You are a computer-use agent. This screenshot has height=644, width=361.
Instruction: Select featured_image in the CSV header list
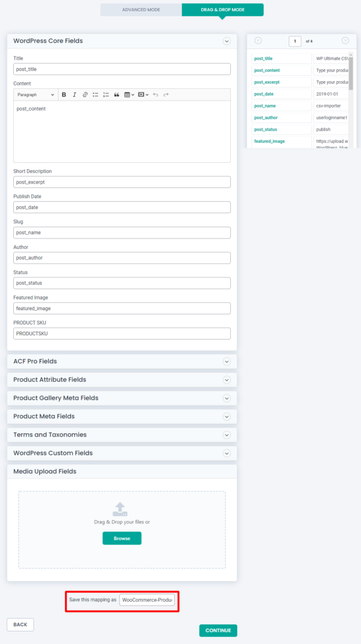(282, 142)
